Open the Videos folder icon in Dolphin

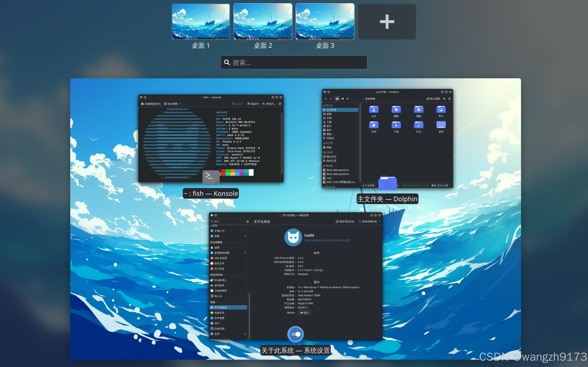[418, 110]
